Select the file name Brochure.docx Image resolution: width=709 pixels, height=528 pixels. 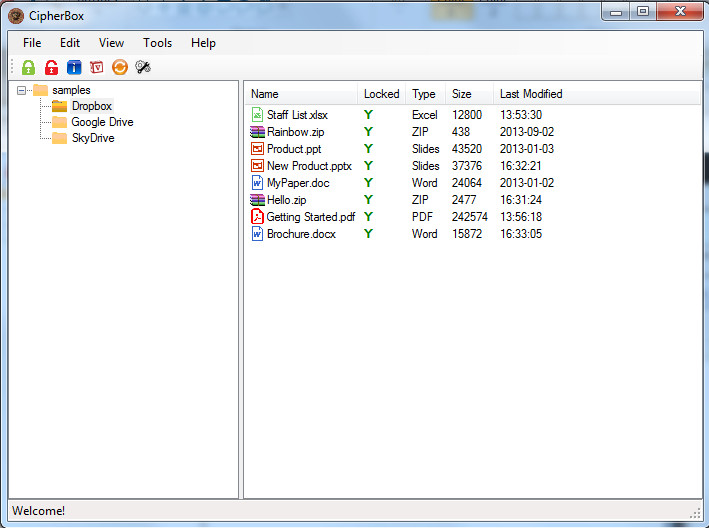pos(302,234)
